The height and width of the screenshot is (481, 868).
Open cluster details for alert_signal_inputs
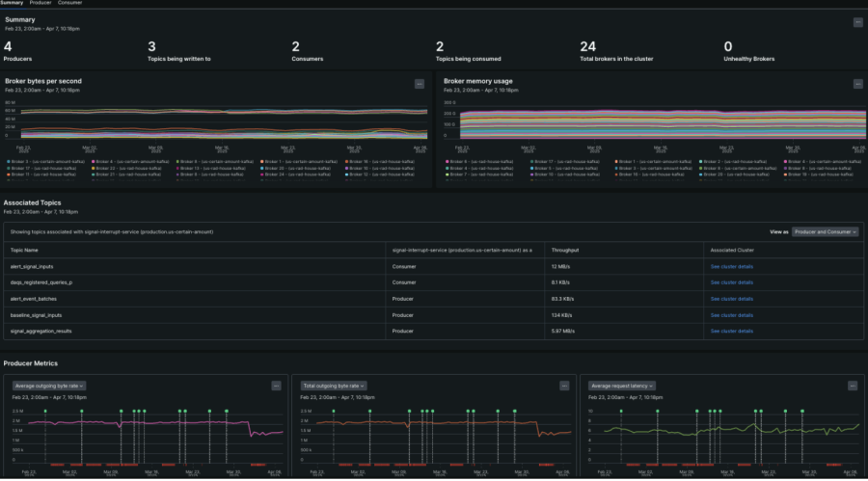[x=731, y=265]
